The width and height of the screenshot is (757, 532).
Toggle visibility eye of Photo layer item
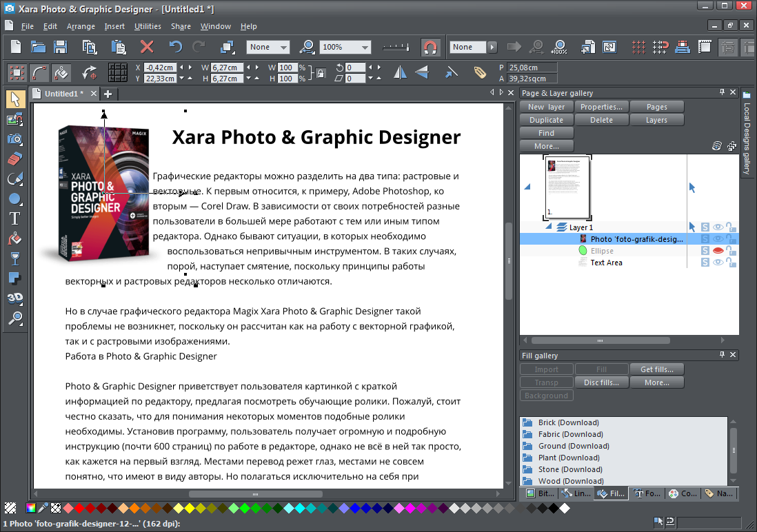718,239
